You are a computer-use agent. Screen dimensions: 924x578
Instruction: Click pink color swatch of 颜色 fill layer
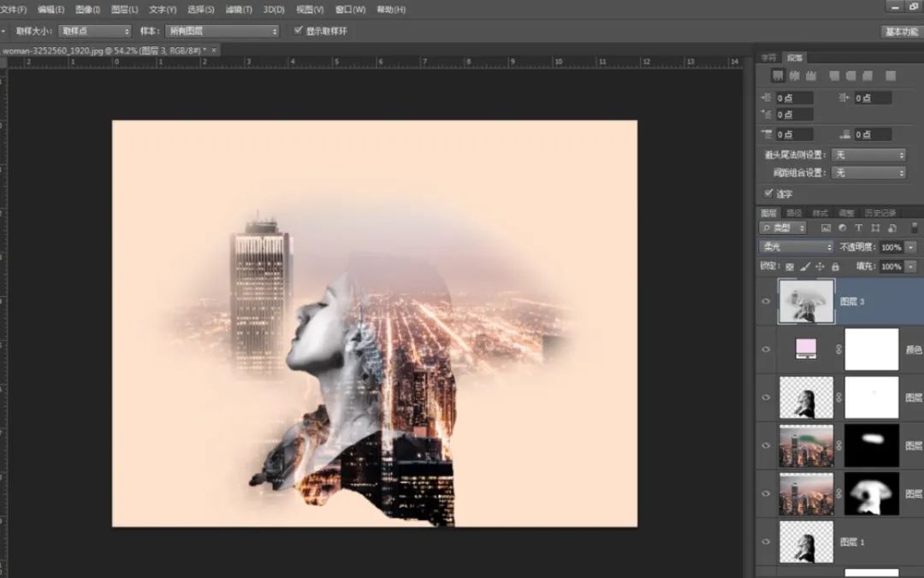click(806, 348)
